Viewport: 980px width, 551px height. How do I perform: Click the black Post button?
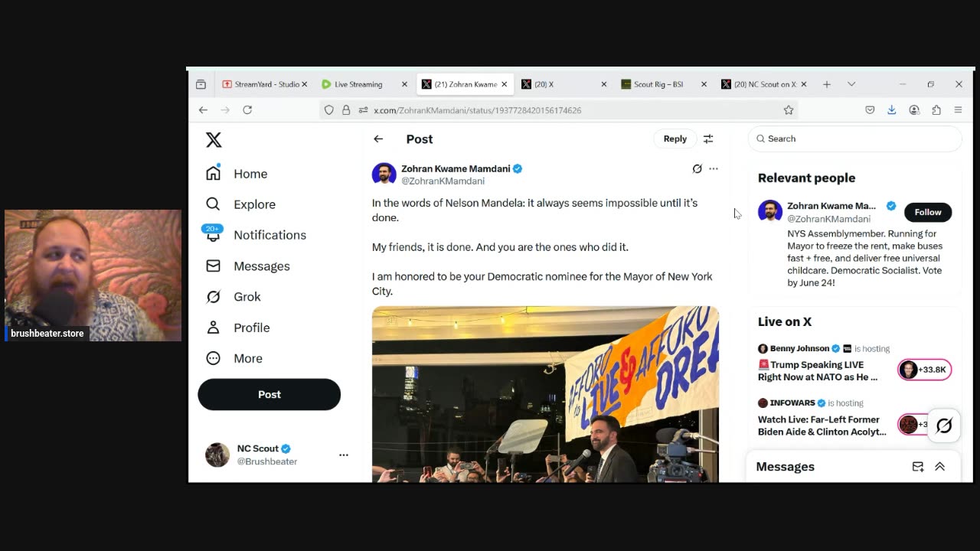(269, 394)
